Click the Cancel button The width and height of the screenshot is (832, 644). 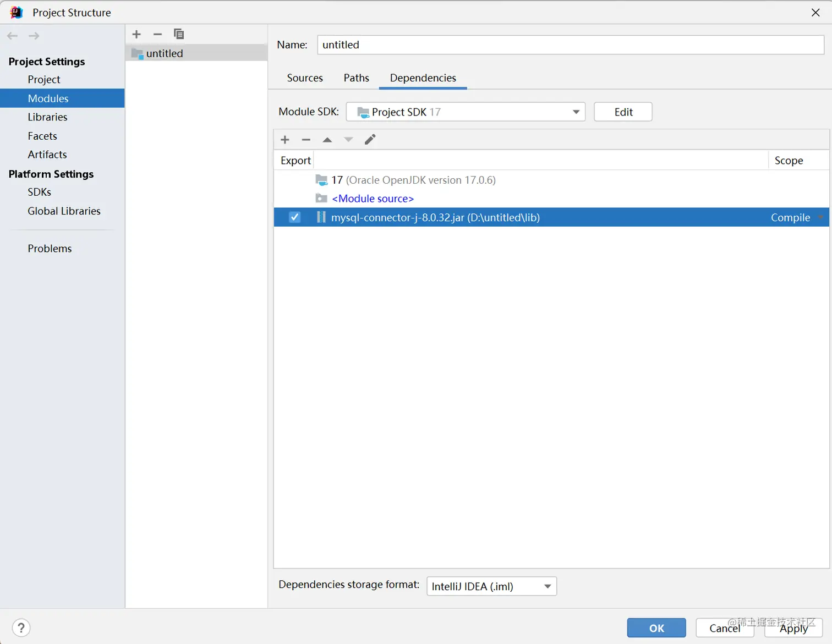(x=725, y=628)
